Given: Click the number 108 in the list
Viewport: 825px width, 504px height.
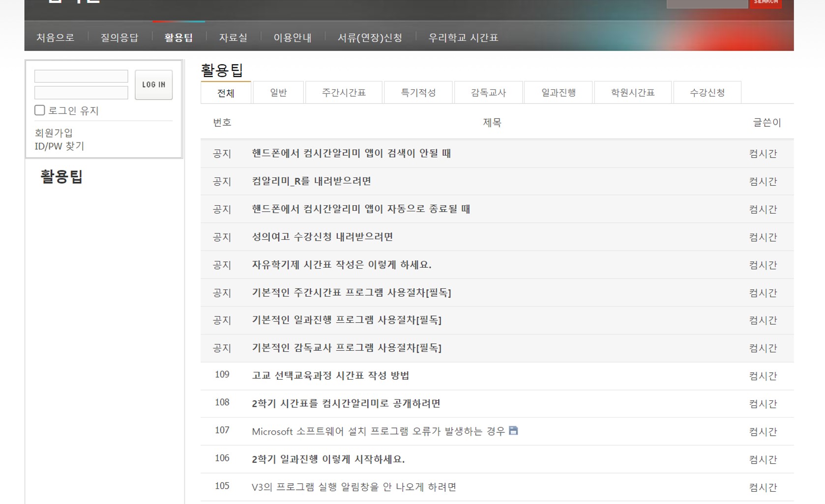Looking at the screenshot, I should click(x=222, y=402).
